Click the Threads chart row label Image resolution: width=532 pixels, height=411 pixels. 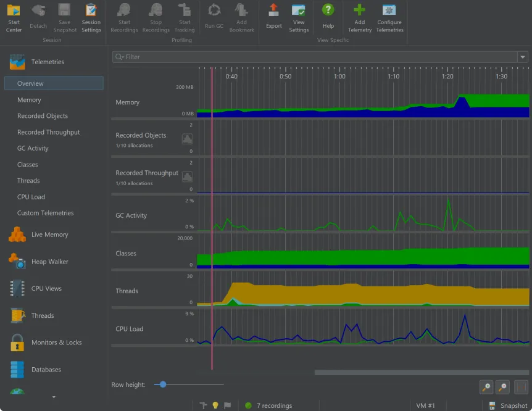point(127,291)
